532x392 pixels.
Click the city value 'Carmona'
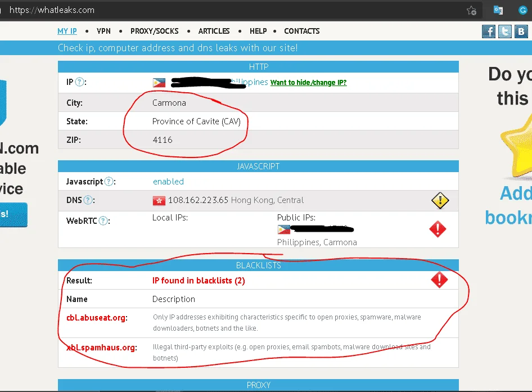pos(169,103)
